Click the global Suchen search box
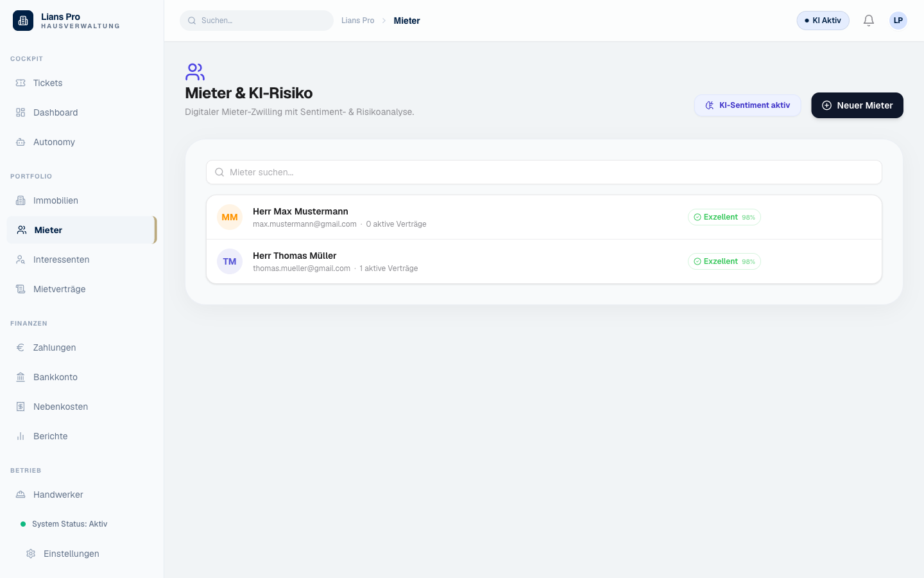The height and width of the screenshot is (578, 924). 257,21
